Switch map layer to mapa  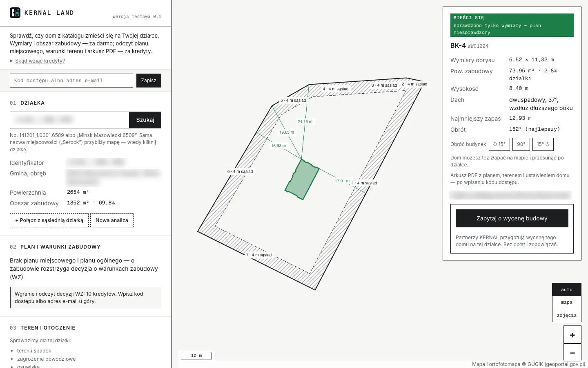567,303
